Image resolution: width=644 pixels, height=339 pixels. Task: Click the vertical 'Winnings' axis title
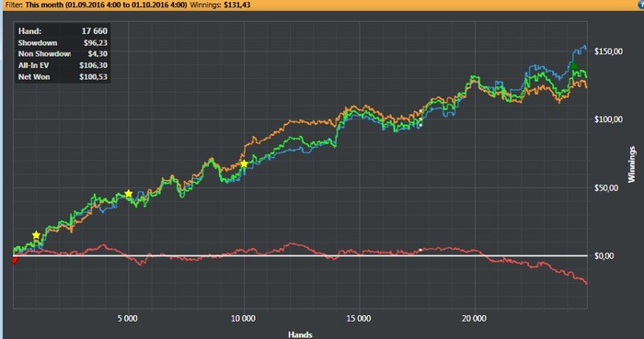click(x=632, y=164)
